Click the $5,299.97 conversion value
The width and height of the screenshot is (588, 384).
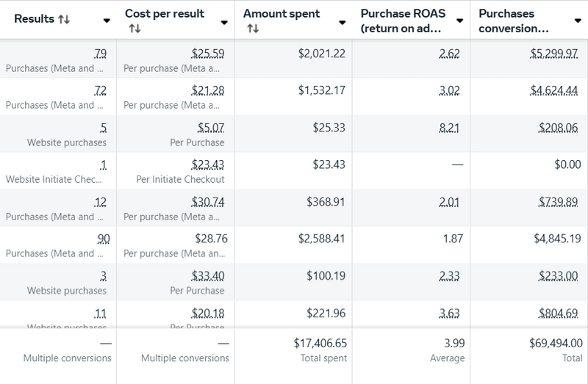click(554, 54)
